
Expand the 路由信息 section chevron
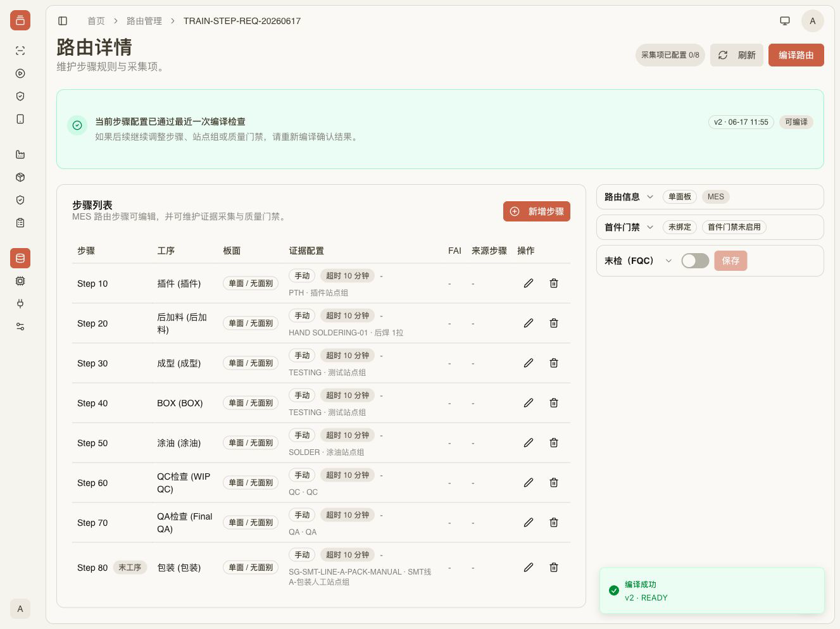coord(650,197)
